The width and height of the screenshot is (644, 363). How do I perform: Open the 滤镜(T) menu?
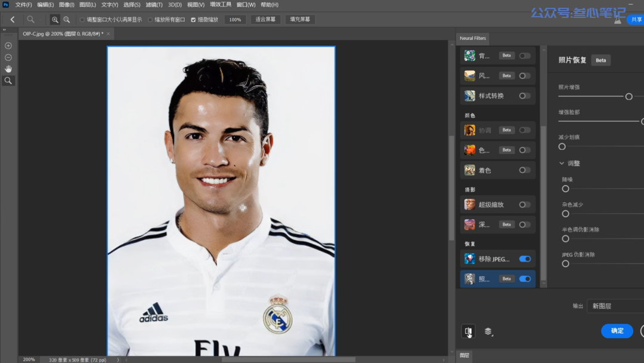coord(154,5)
